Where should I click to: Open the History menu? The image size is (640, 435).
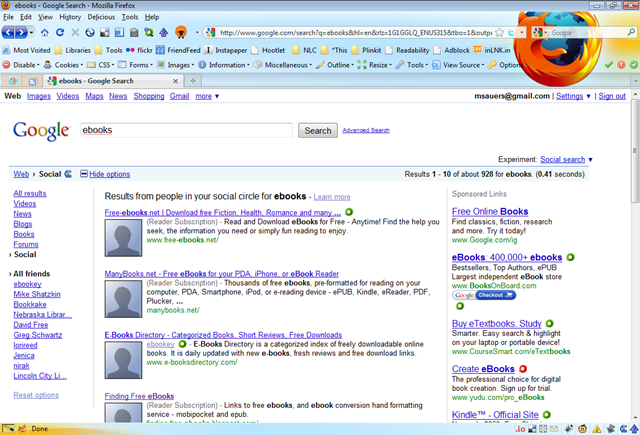70,17
